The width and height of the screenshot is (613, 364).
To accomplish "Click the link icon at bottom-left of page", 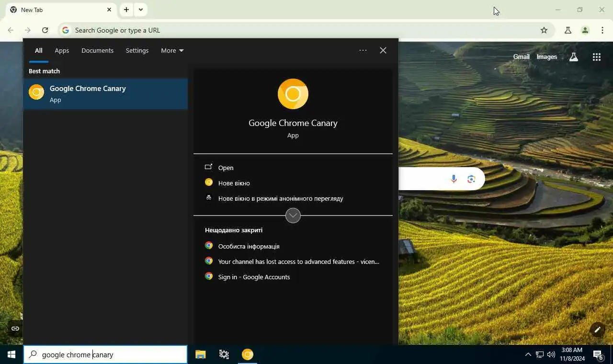I will tap(15, 329).
